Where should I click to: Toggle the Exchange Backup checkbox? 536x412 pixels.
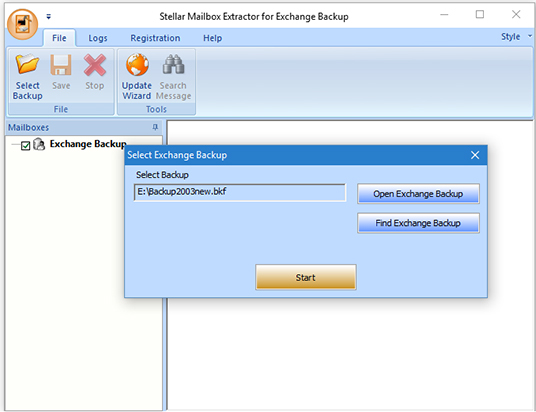coord(26,146)
